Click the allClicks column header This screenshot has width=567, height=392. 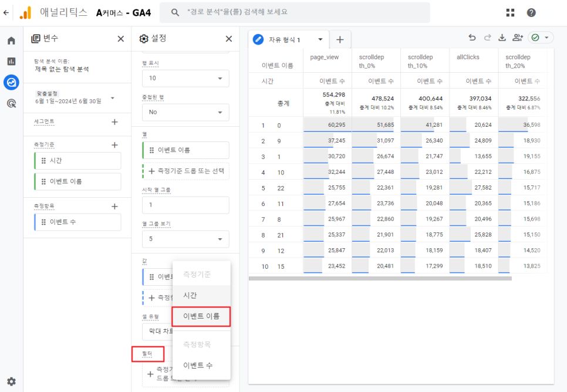pos(468,57)
